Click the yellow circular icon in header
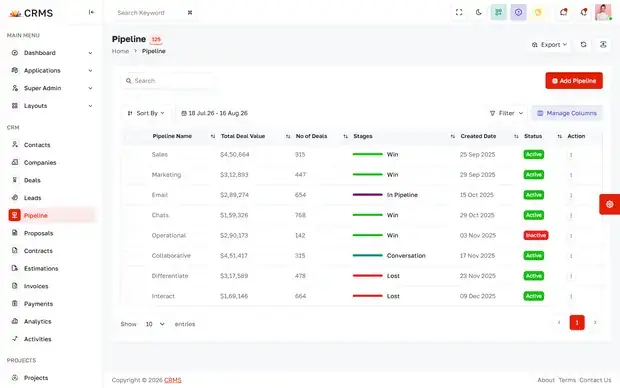 pyautogui.click(x=538, y=12)
